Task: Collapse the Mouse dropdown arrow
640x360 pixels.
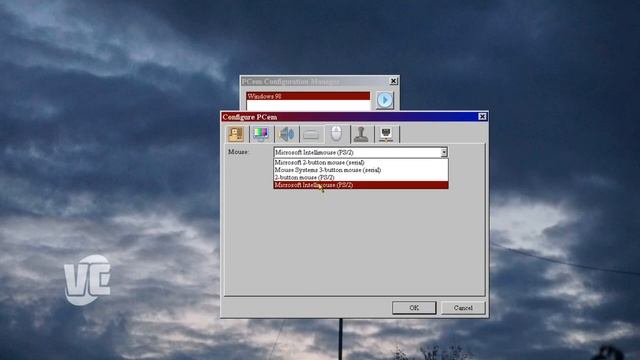Action: [x=444, y=152]
